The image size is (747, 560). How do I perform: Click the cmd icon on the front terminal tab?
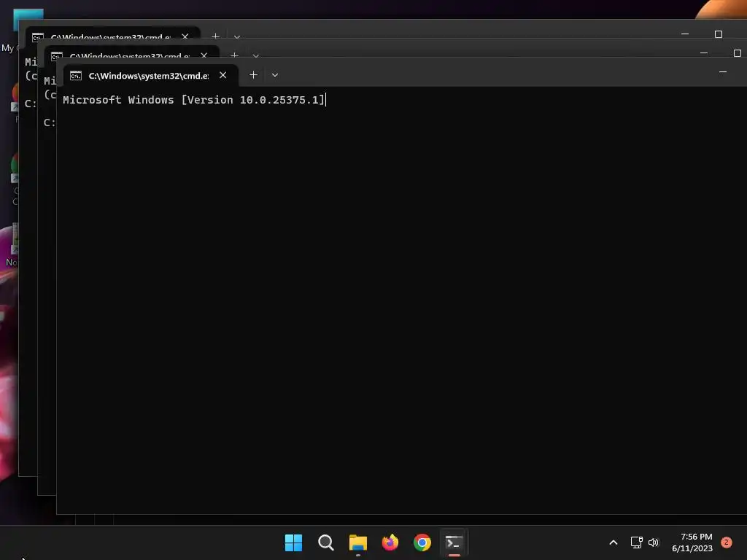(76, 76)
